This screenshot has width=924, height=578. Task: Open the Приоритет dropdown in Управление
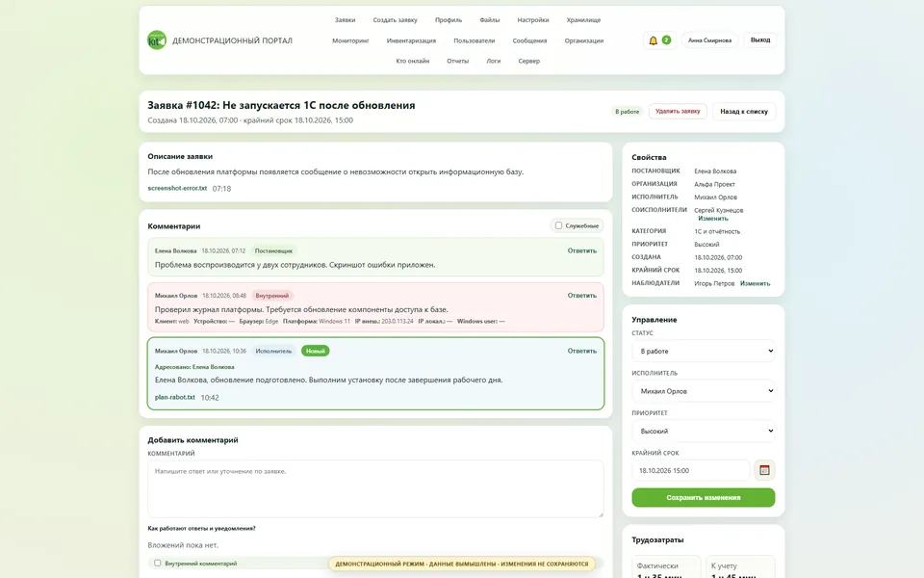[703, 432]
